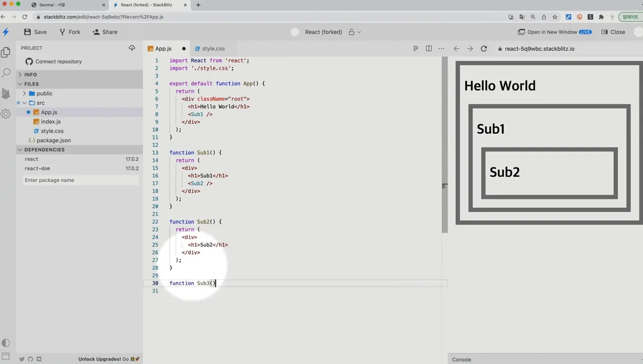This screenshot has width=643, height=364.
Task: Click the React (forked) project title
Action: pos(323,32)
